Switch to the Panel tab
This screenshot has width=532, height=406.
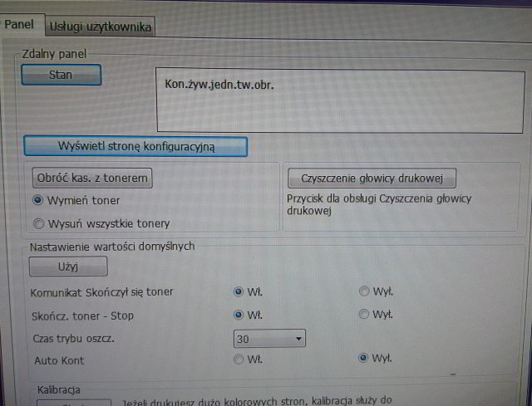[20, 25]
